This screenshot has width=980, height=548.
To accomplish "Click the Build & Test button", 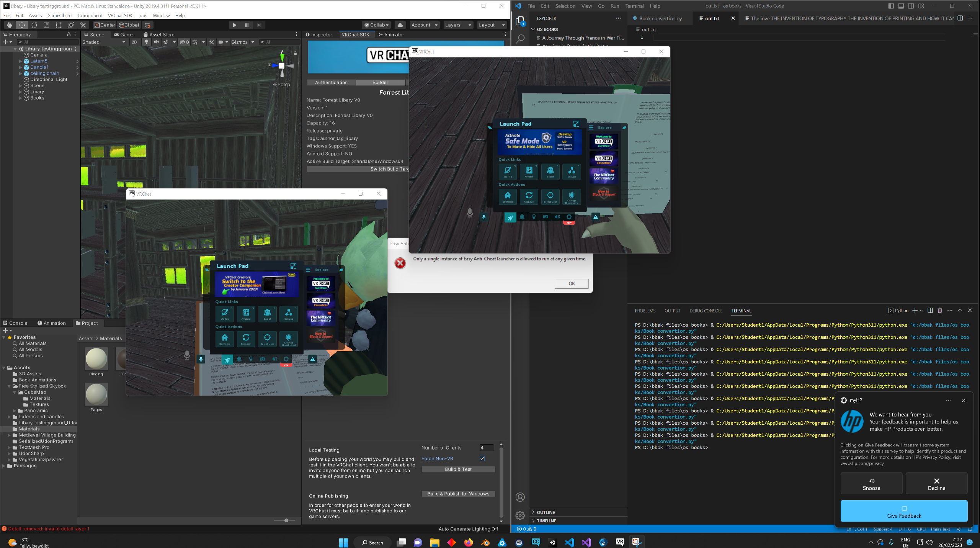I will (x=458, y=469).
